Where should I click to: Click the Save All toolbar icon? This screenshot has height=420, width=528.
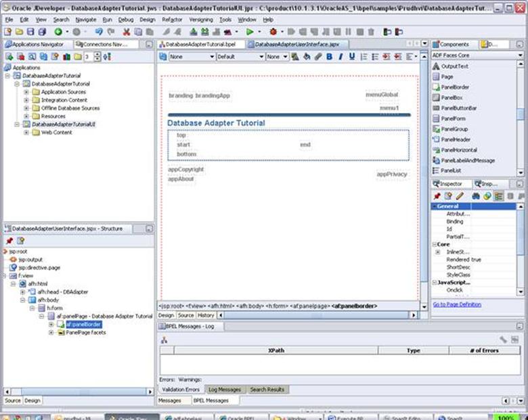pos(42,32)
